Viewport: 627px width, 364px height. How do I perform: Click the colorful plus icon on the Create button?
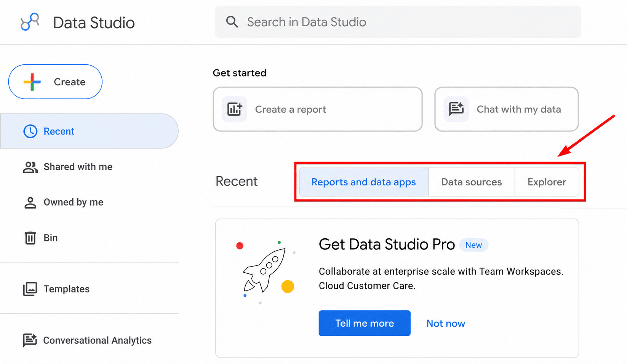32,82
